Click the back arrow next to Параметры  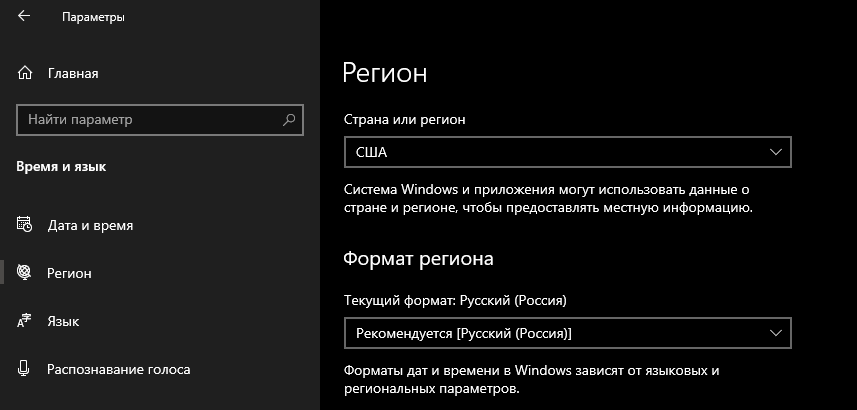24,17
